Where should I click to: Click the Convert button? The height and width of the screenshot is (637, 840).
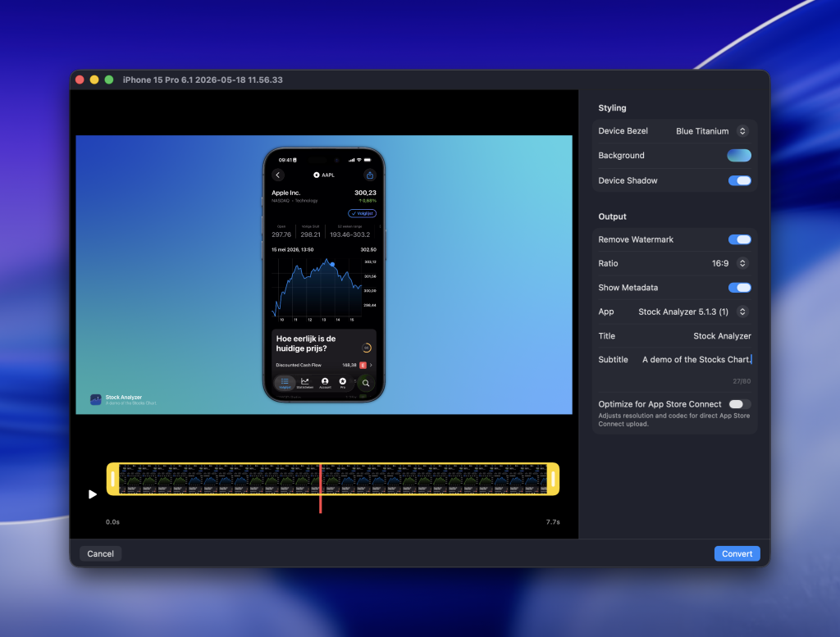(737, 553)
